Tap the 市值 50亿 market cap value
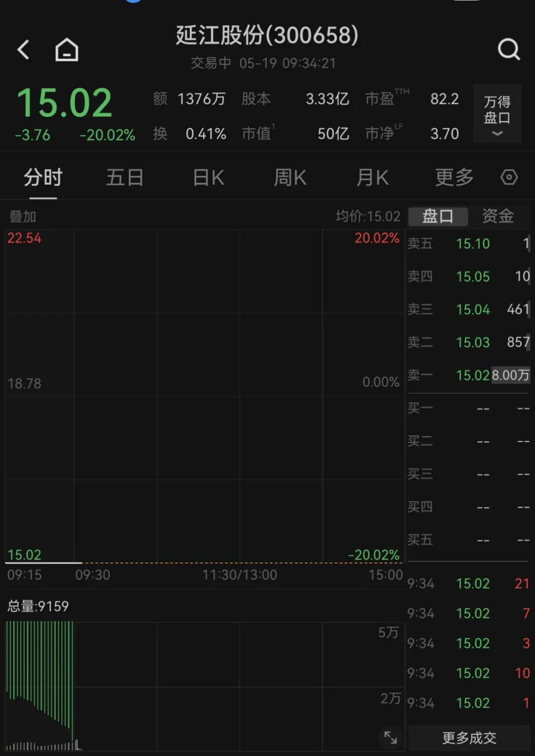Image resolution: width=535 pixels, height=756 pixels. (296, 133)
